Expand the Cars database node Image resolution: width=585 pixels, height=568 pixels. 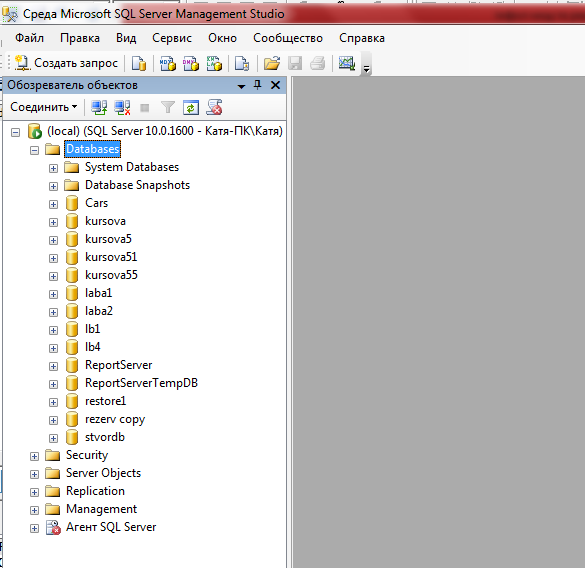[x=53, y=204]
